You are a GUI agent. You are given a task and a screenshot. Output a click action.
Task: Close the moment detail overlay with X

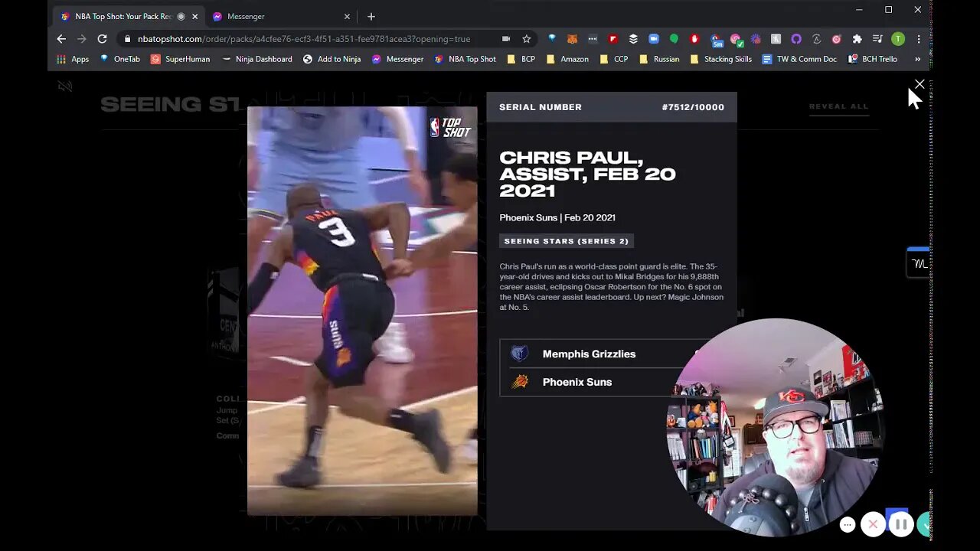[920, 84]
